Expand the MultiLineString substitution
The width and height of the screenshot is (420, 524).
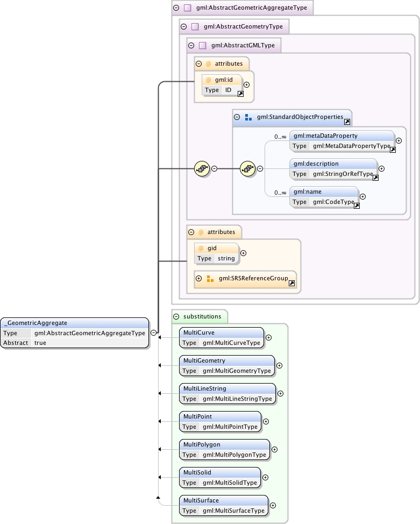click(280, 394)
